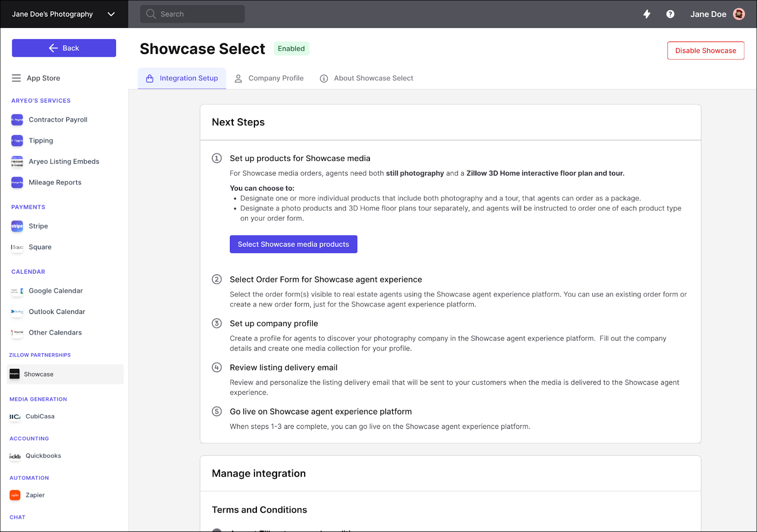Image resolution: width=757 pixels, height=532 pixels.
Task: Click the App Store hamburger menu icon
Action: tap(17, 78)
